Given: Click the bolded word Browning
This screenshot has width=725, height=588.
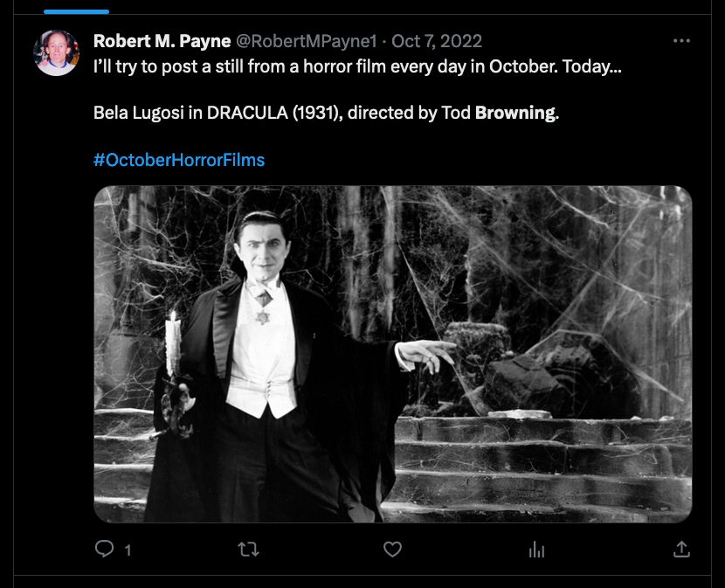Looking at the screenshot, I should click(x=515, y=113).
